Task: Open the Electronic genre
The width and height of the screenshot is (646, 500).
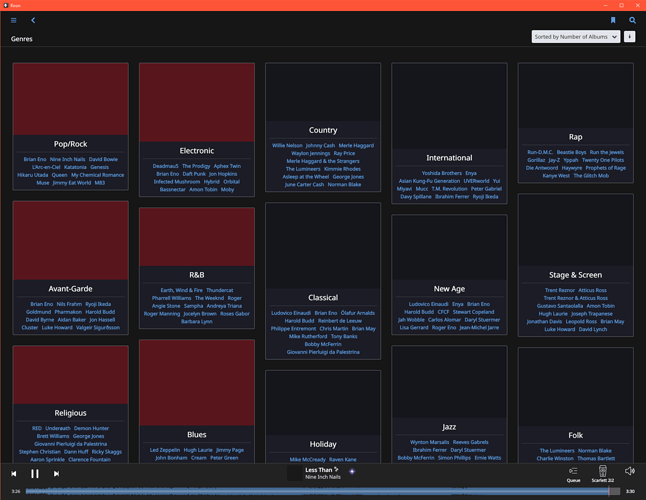Action: pos(197,151)
